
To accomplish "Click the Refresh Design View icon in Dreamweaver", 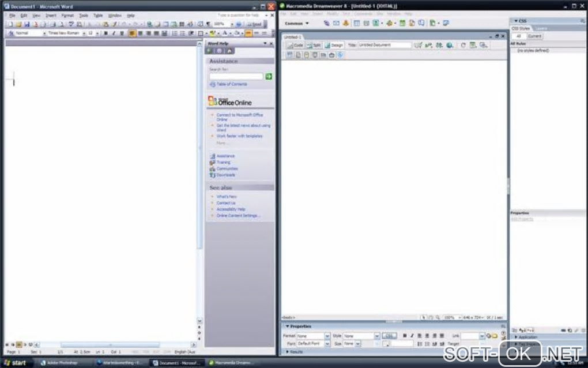I will 463,46.
